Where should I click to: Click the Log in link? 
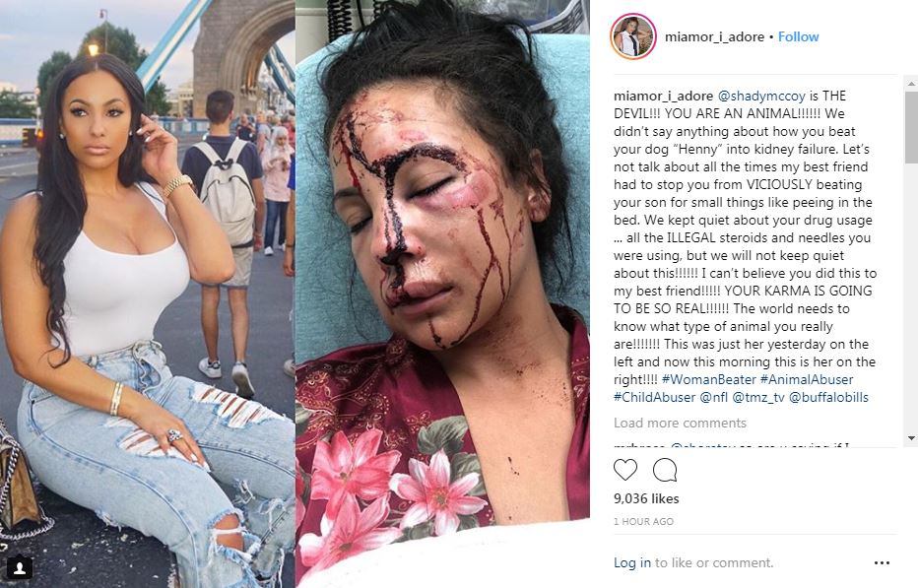[631, 562]
